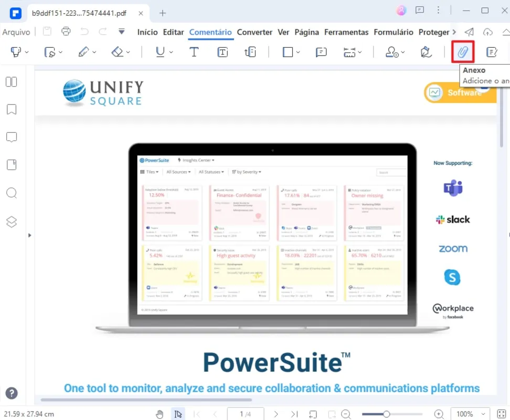The image size is (510, 420).
Task: Open the user account avatar
Action: pos(401,10)
